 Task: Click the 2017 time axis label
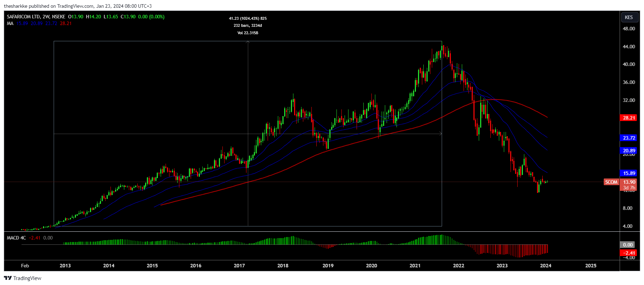239,266
